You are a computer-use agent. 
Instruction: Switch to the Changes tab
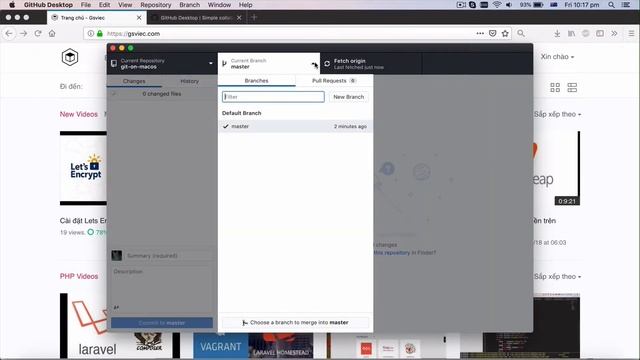[x=134, y=81]
